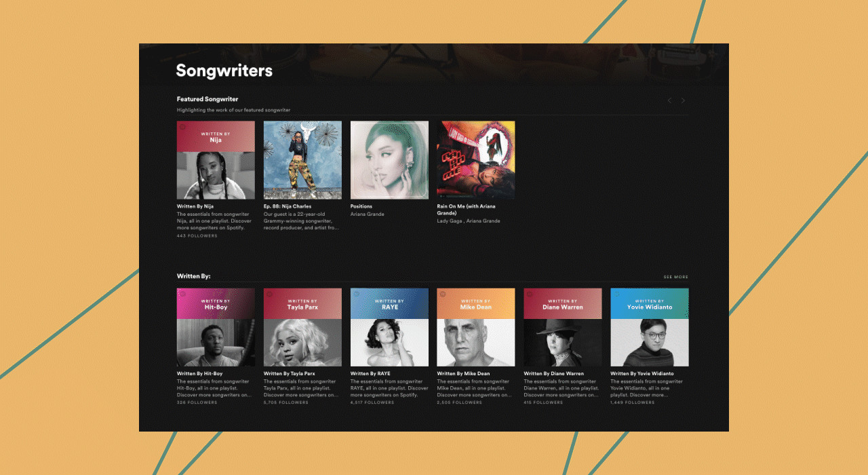Screen dimensions: 868x475
Task: Open the Written By RAYE playlist cover
Action: [x=389, y=327]
